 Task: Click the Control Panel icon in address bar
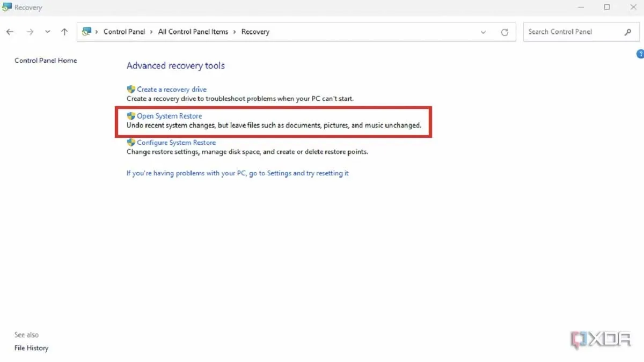tap(86, 32)
